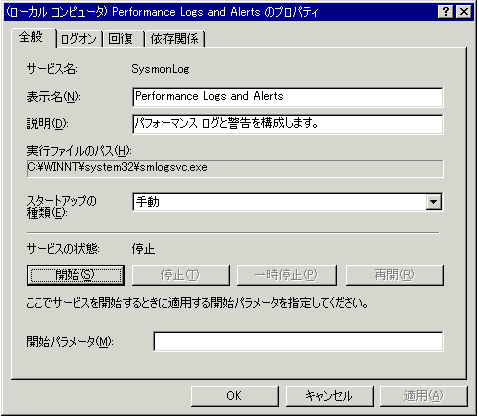Focus the 開始パラメータ input field

[x=298, y=341]
